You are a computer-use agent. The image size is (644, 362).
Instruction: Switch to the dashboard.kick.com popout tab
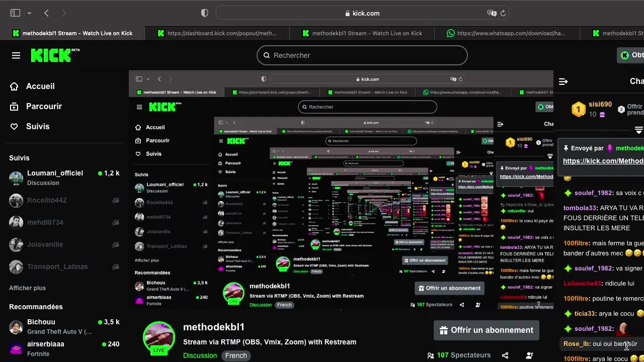tap(217, 33)
